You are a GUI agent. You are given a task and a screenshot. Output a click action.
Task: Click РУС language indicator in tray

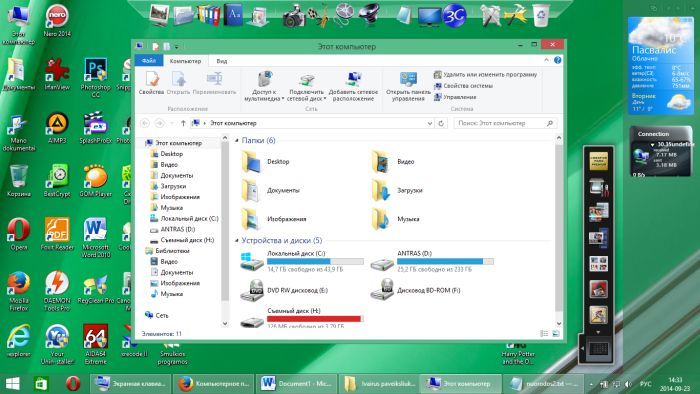(x=646, y=384)
